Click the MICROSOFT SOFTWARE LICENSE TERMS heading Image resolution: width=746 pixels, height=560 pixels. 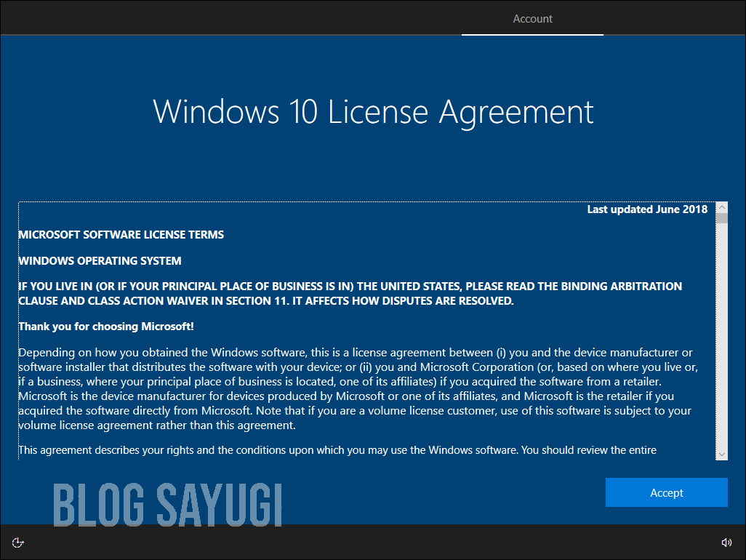121,234
